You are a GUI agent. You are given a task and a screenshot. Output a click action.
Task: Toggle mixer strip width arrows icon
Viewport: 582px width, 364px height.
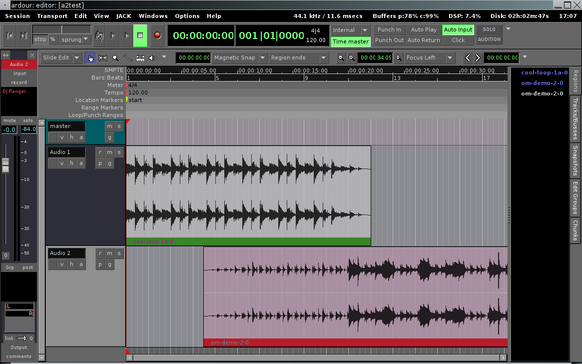6,55
